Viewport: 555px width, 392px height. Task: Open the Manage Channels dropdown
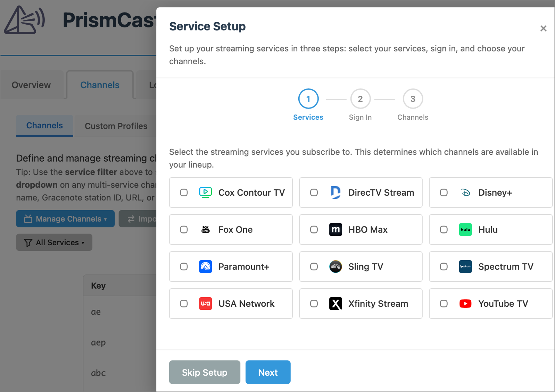pos(65,219)
